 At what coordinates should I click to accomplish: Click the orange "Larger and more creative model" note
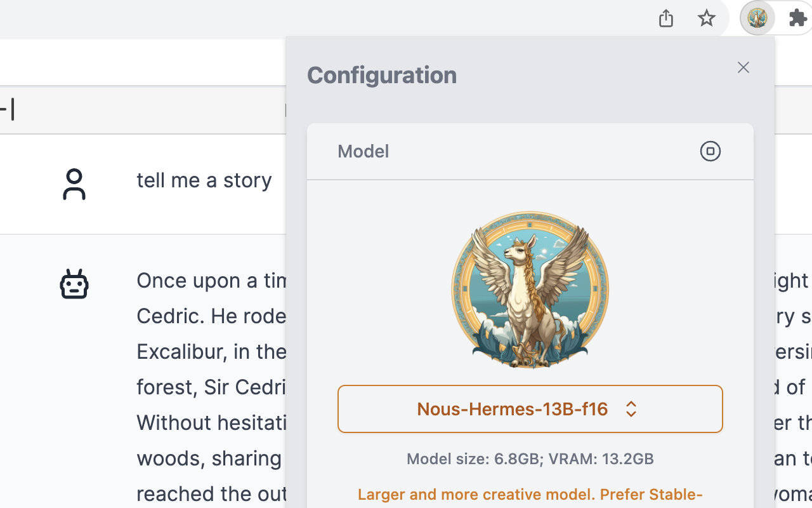coord(530,495)
